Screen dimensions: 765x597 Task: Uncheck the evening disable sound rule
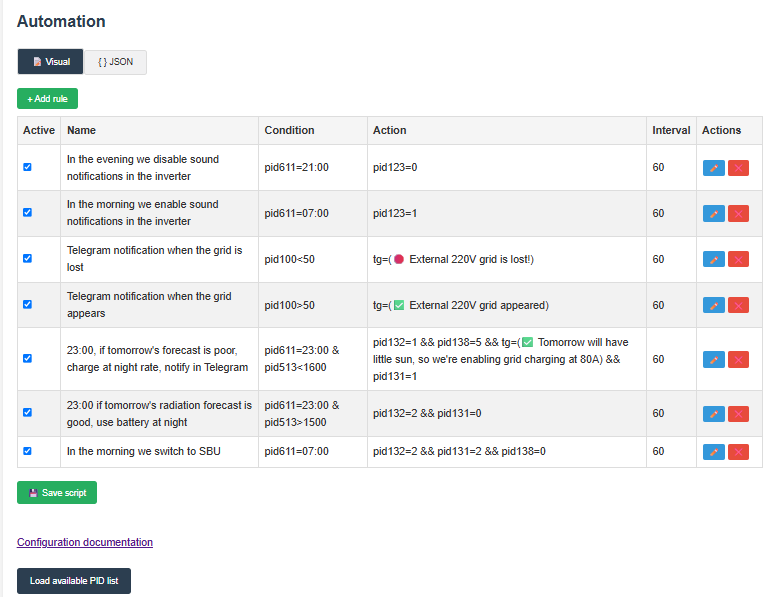click(27, 167)
